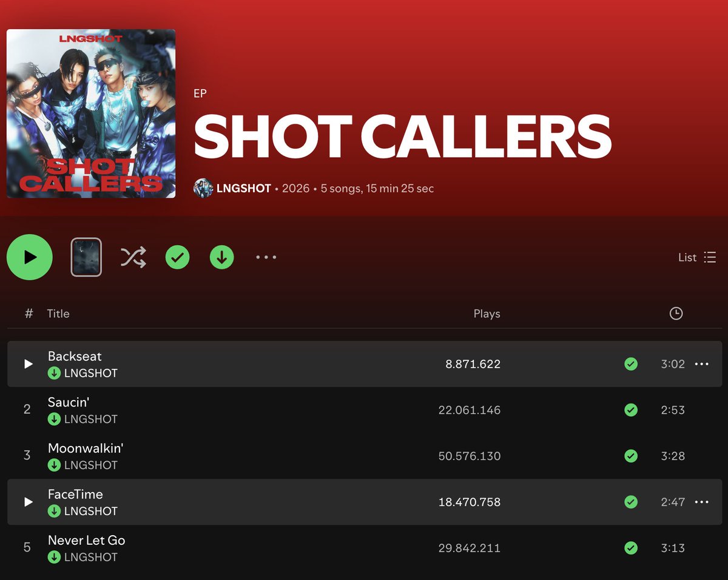The height and width of the screenshot is (580, 728).
Task: Click the EP download arrow button
Action: 222,257
